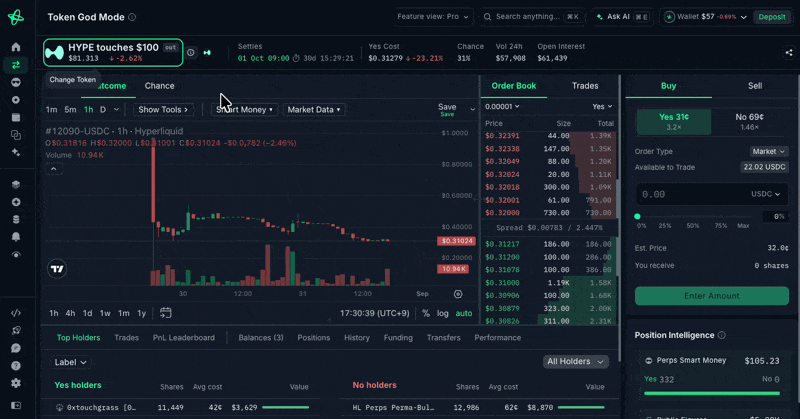This screenshot has width=800, height=419.
Task: Click the Save chart layout button
Action: pyautogui.click(x=447, y=109)
